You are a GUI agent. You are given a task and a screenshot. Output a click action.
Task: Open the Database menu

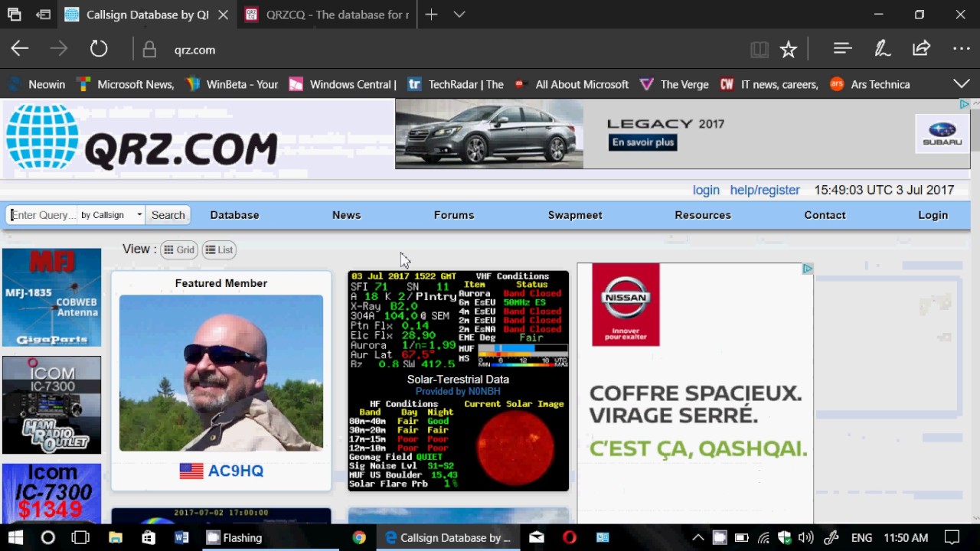coord(234,215)
